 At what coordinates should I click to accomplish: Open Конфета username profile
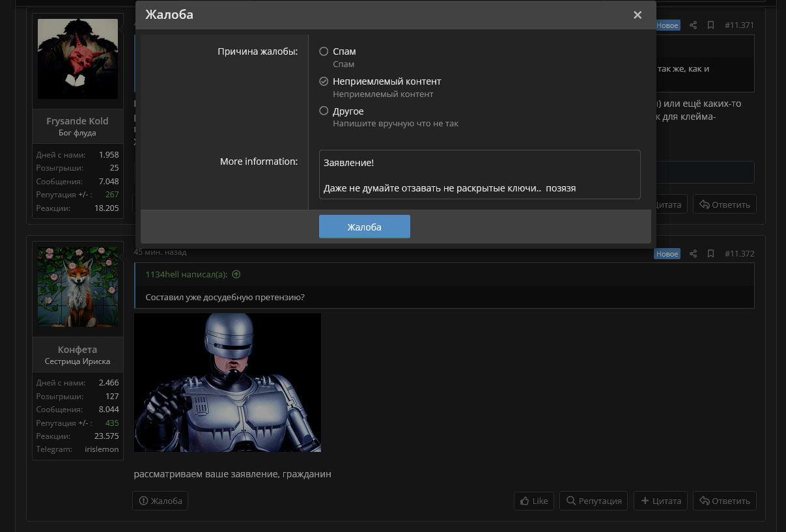tap(77, 350)
